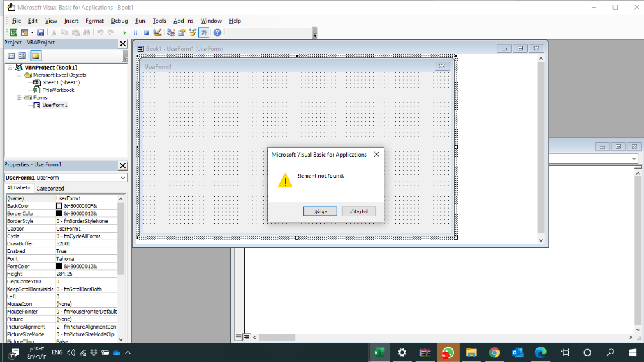The height and width of the screenshot is (362, 644).
Task: Click the Insert UserForm toolbar icon
Action: tap(24, 32)
